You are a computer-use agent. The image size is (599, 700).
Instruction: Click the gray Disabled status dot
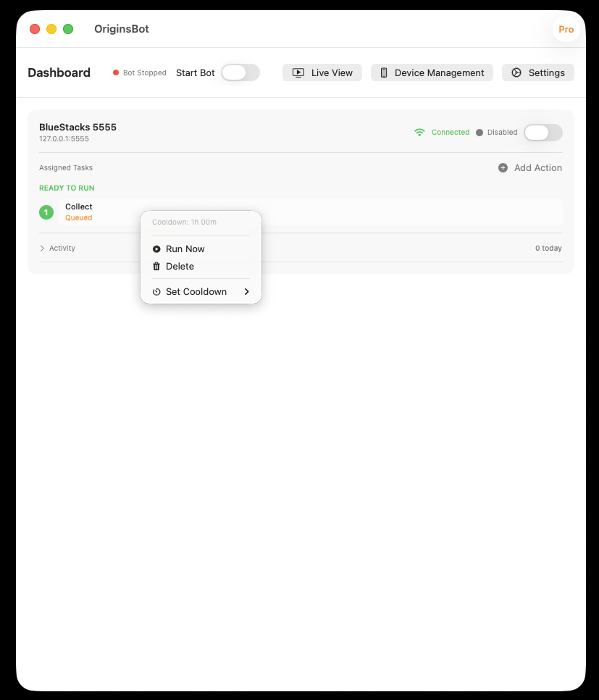coord(479,133)
